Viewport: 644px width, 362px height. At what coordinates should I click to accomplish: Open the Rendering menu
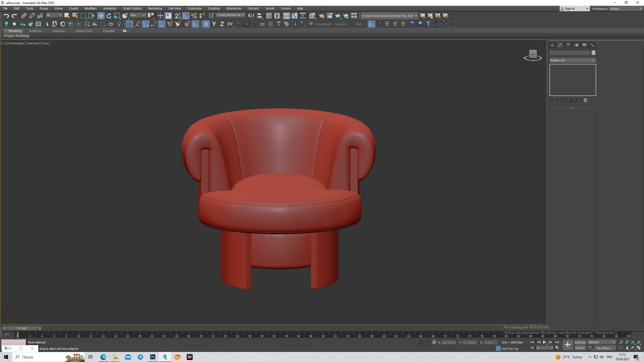155,9
